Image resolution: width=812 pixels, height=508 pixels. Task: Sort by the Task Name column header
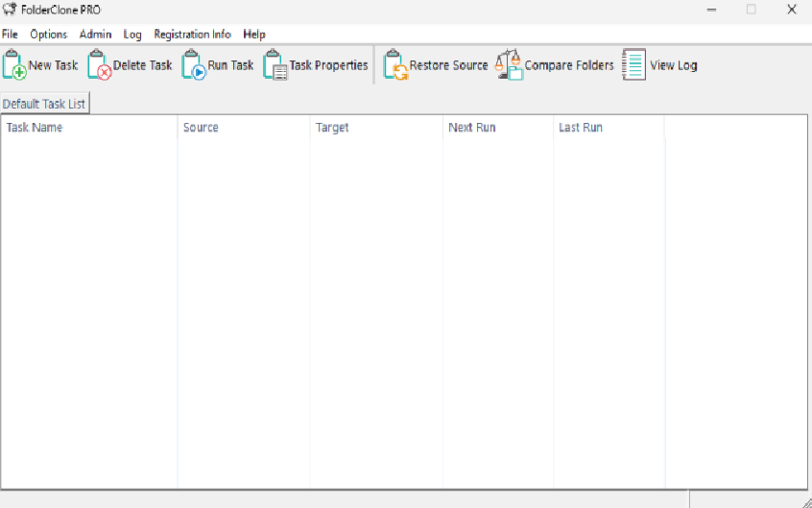coord(89,128)
